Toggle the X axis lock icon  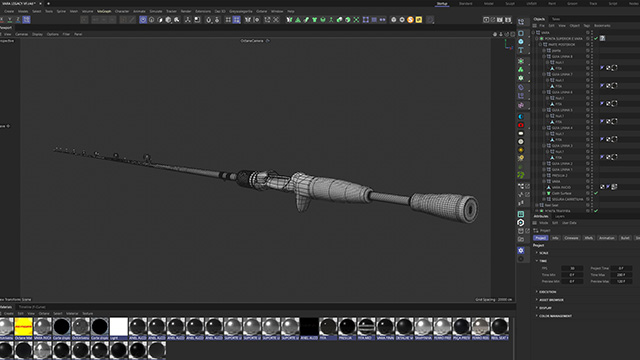(x=2, y=20)
